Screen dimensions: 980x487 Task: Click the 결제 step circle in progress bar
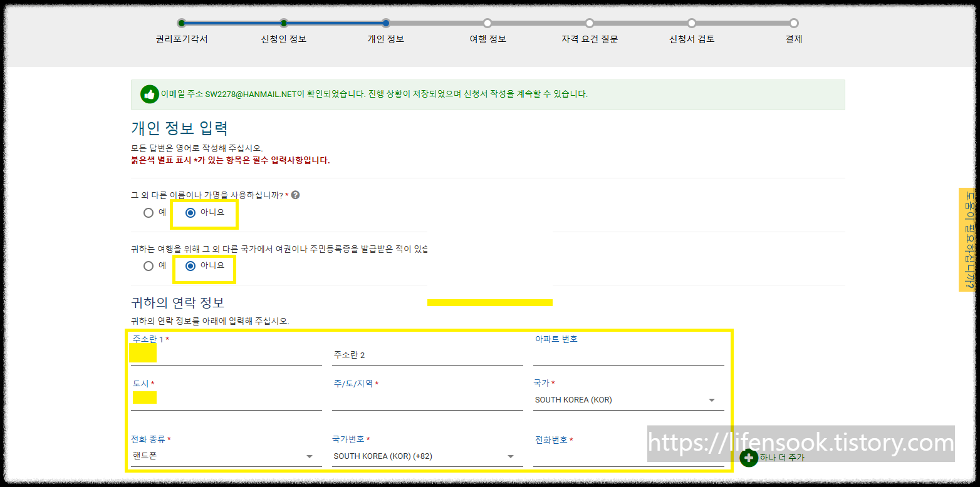(x=793, y=23)
